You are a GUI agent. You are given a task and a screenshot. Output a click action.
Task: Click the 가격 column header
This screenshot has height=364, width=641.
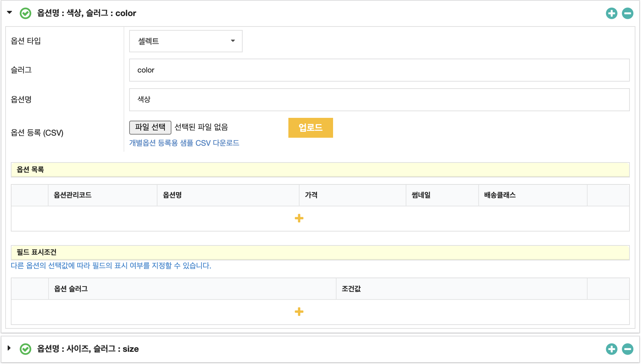point(311,195)
